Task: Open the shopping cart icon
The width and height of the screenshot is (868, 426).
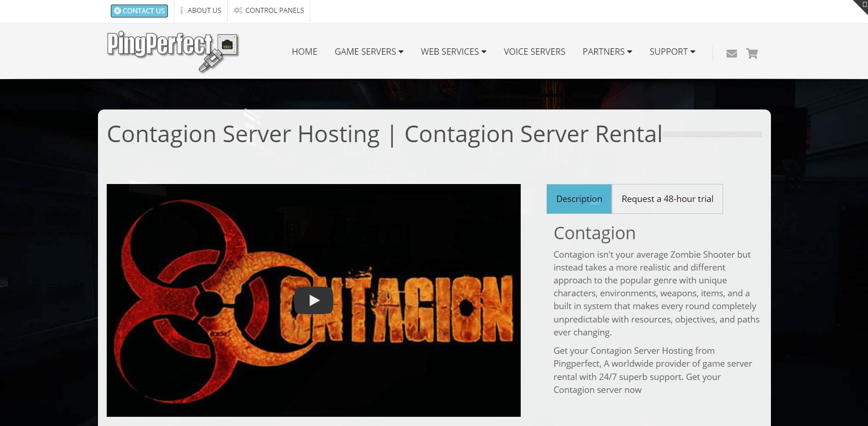Action: point(752,53)
